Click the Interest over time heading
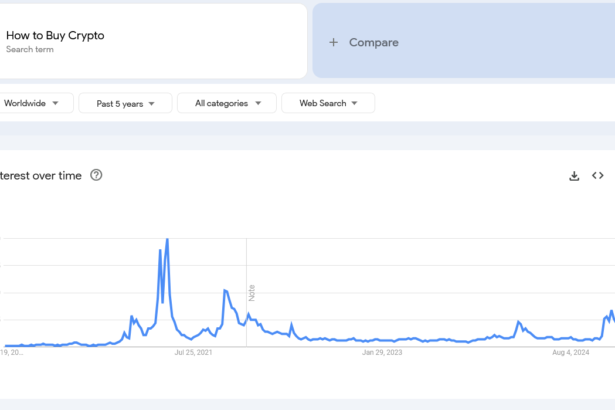The width and height of the screenshot is (615, 410). (x=40, y=175)
